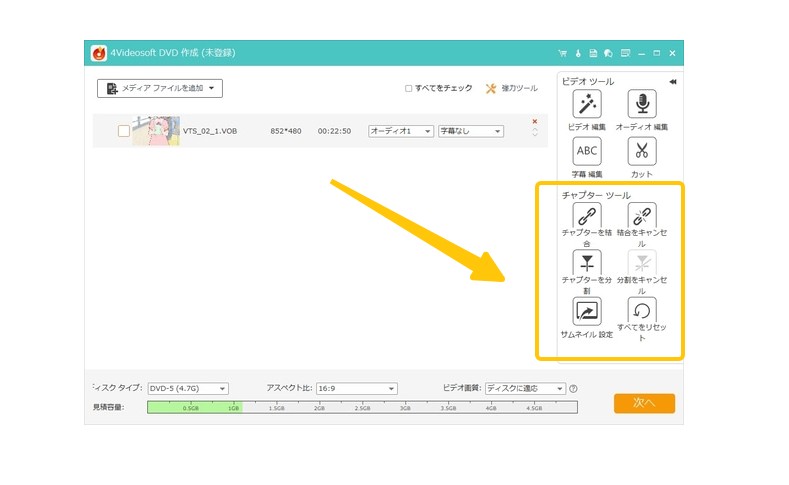Open the オーディオ1 audio track dropdown
Viewport: 789px width, 485px height.
pos(400,131)
